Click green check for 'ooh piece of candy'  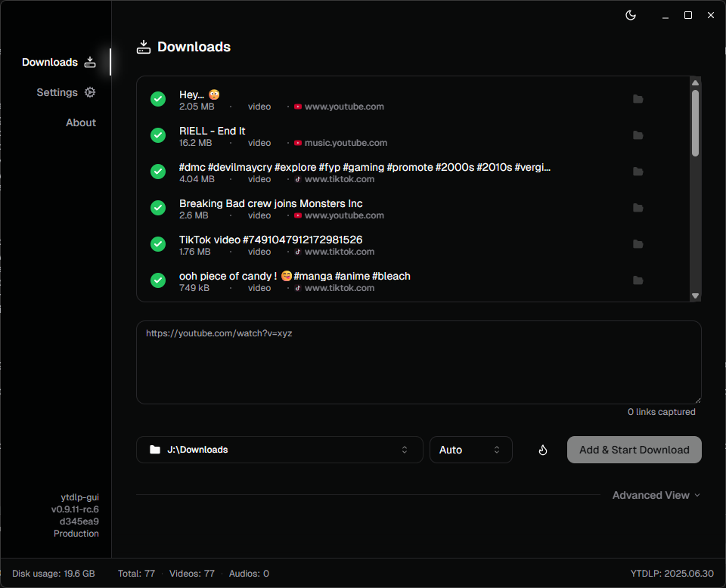click(x=158, y=280)
